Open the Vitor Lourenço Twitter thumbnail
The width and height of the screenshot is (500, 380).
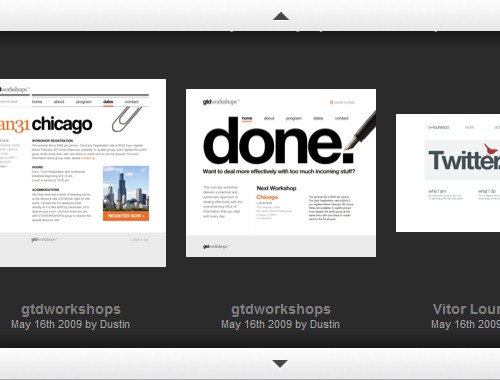click(x=448, y=173)
